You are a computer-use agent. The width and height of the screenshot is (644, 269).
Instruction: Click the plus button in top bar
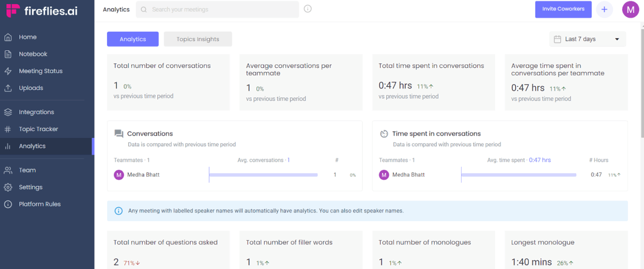click(x=604, y=9)
